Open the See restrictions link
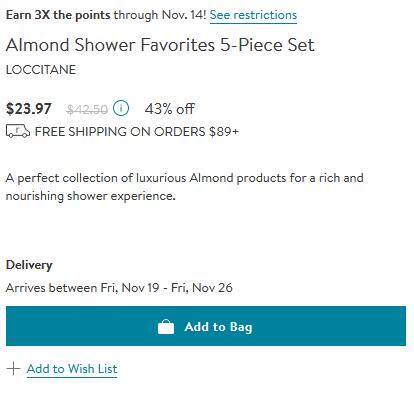Image resolution: width=414 pixels, height=397 pixels. pos(253,15)
